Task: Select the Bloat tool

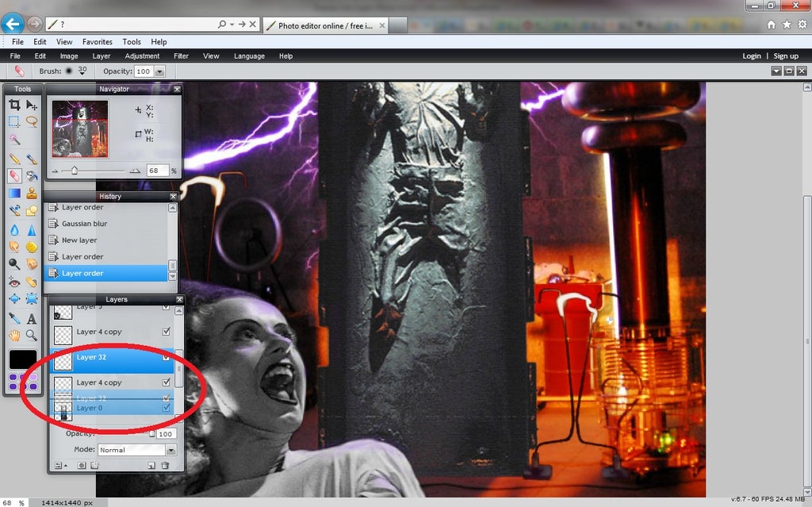Action: pos(14,299)
